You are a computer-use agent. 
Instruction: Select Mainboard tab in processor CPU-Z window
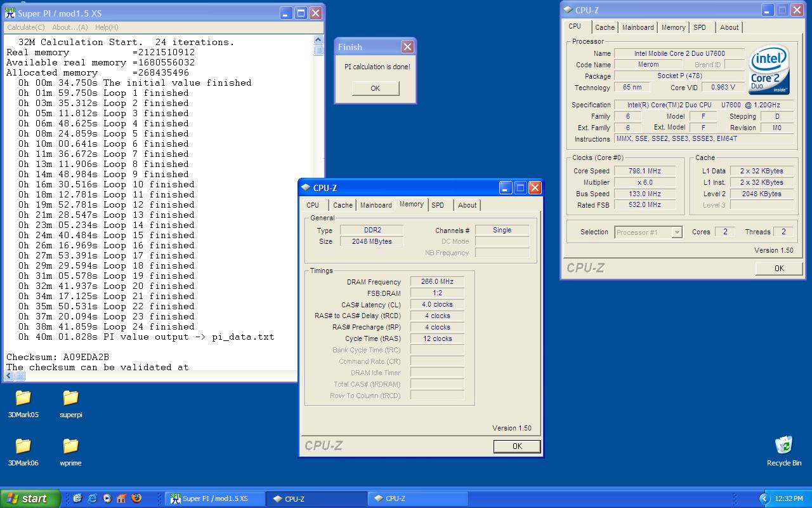(x=638, y=27)
